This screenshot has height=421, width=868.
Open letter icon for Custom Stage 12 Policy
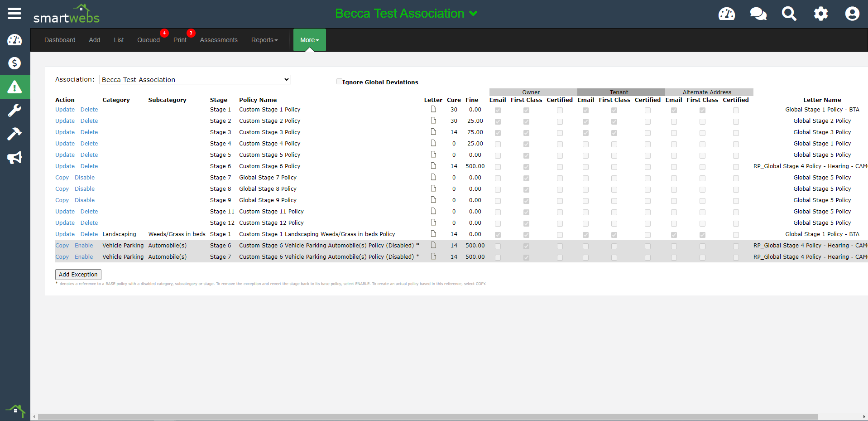tap(433, 223)
